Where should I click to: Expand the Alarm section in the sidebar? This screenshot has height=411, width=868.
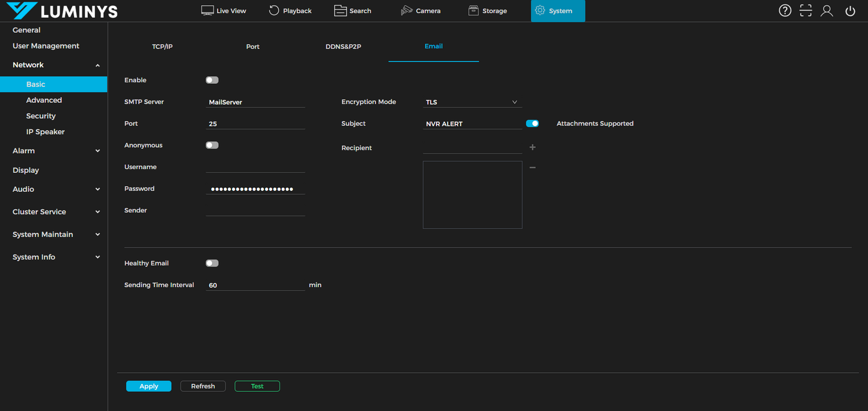click(x=98, y=150)
